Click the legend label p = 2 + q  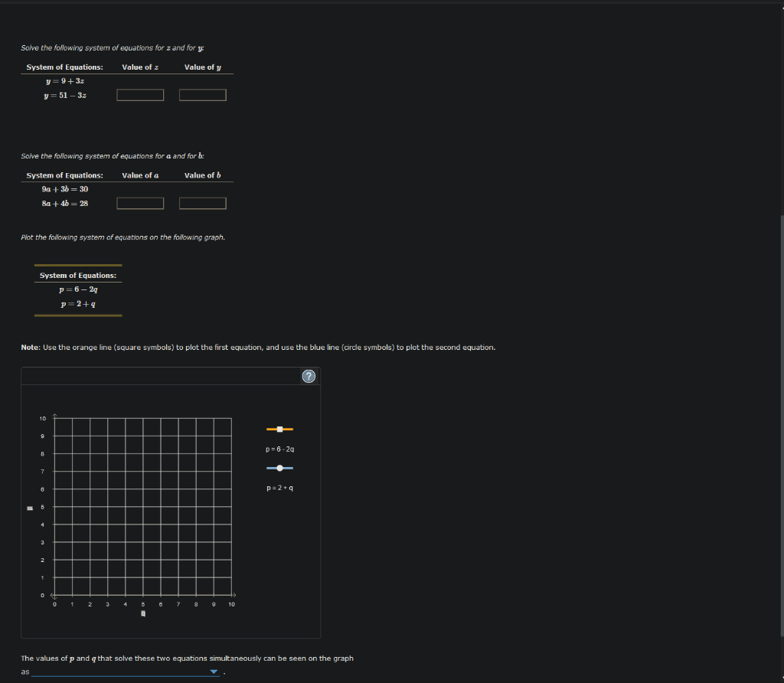[x=280, y=488]
